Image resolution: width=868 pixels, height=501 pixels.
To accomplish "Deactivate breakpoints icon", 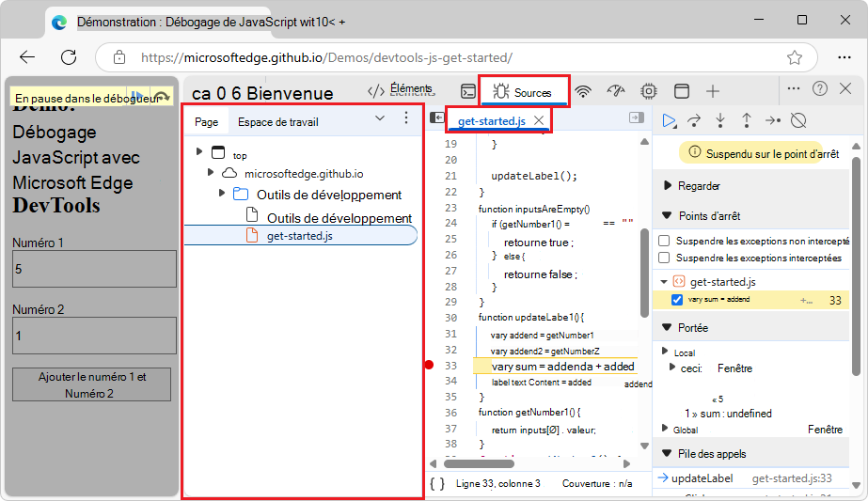I will pyautogui.click(x=798, y=120).
